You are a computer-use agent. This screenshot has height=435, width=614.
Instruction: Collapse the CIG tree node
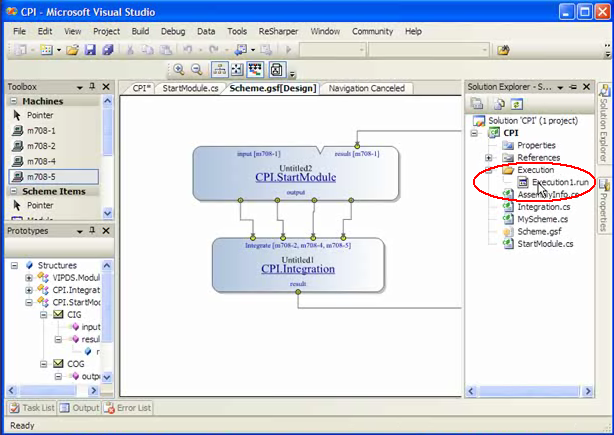[43, 315]
